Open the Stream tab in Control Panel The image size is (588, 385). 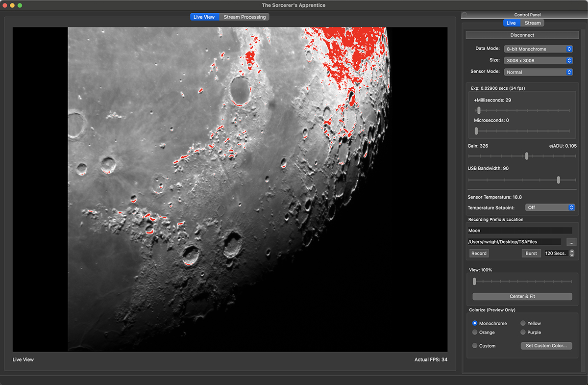point(532,23)
